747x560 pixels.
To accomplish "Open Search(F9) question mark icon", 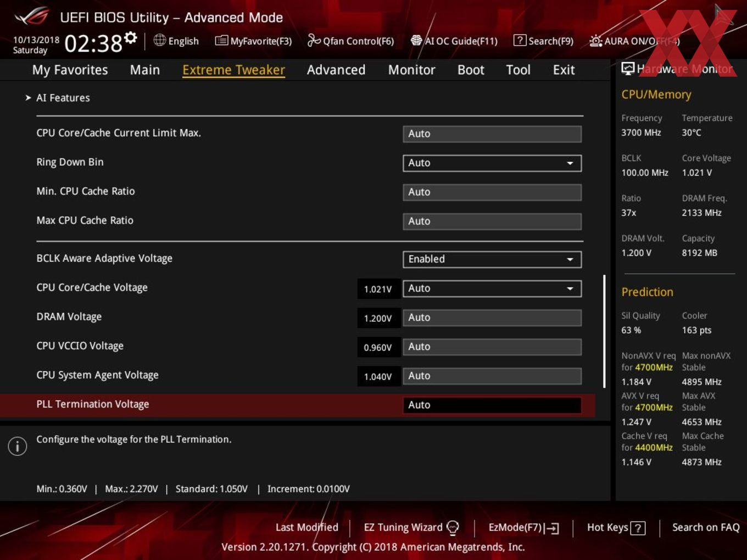I will click(520, 40).
